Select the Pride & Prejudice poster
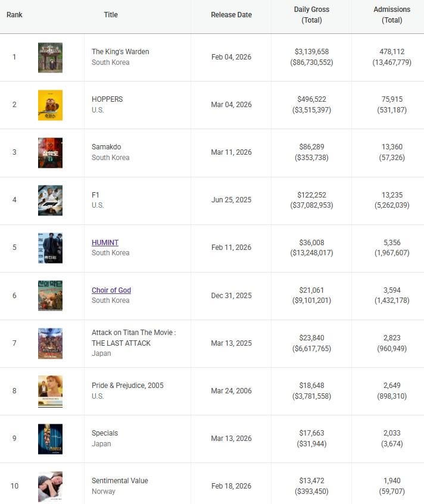424x504 pixels. (x=50, y=391)
